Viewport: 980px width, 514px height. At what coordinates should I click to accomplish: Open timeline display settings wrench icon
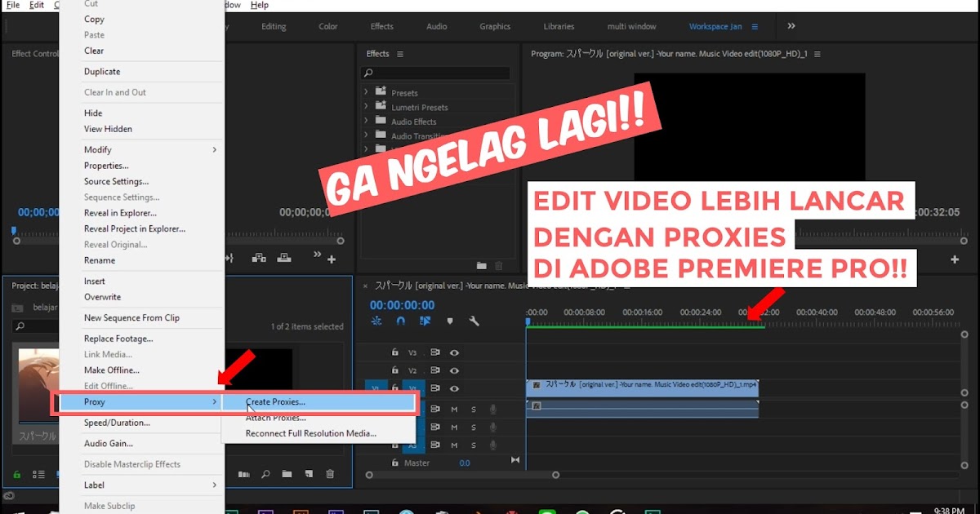[474, 321]
